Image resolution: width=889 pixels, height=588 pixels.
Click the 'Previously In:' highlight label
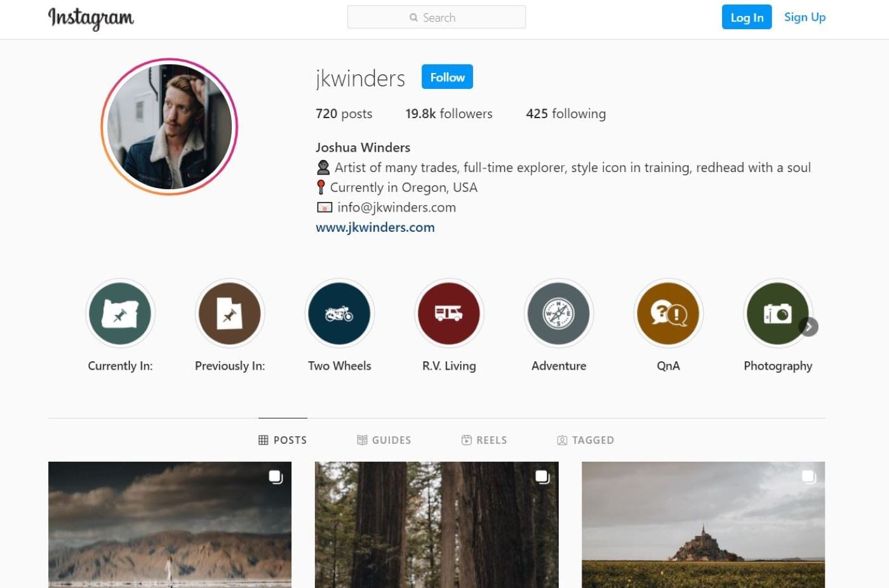click(x=230, y=366)
